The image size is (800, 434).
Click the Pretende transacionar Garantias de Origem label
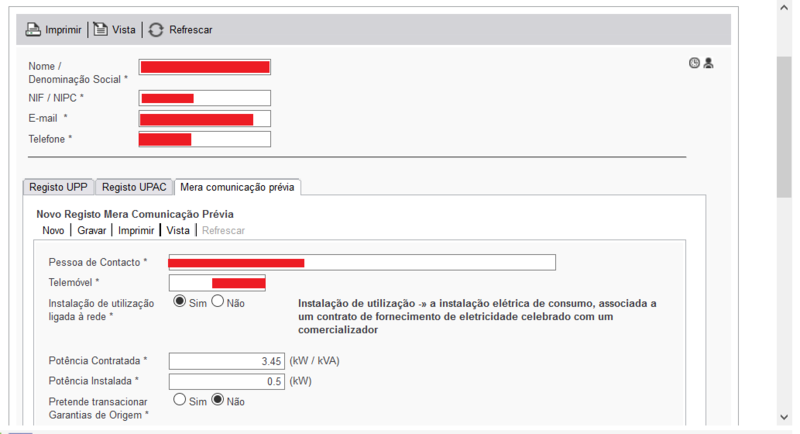(x=98, y=409)
